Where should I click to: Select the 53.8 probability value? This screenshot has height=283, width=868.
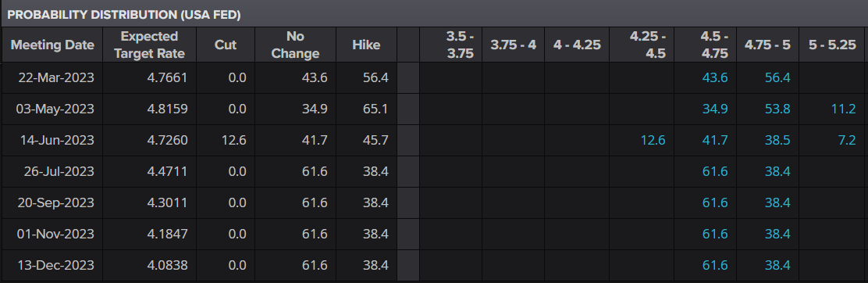(x=777, y=109)
